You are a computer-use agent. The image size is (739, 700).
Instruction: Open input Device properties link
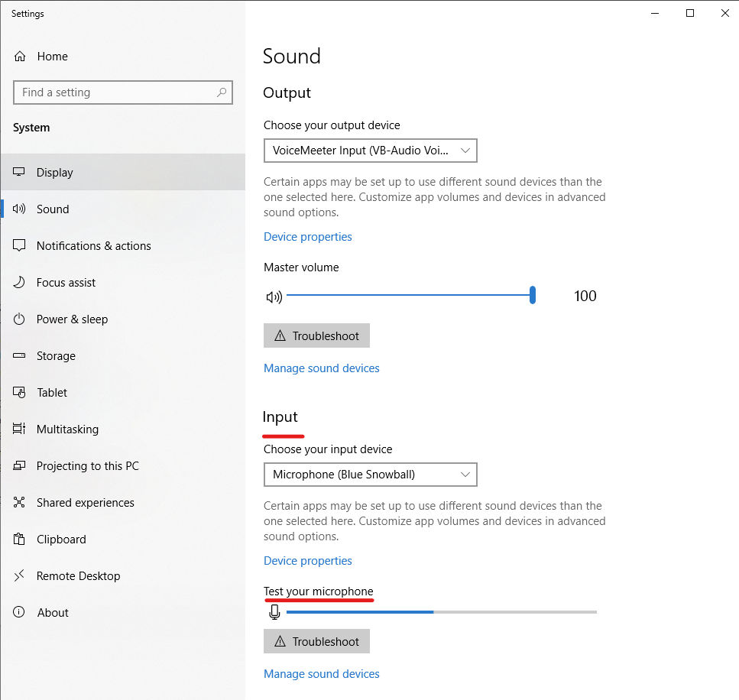tap(308, 560)
